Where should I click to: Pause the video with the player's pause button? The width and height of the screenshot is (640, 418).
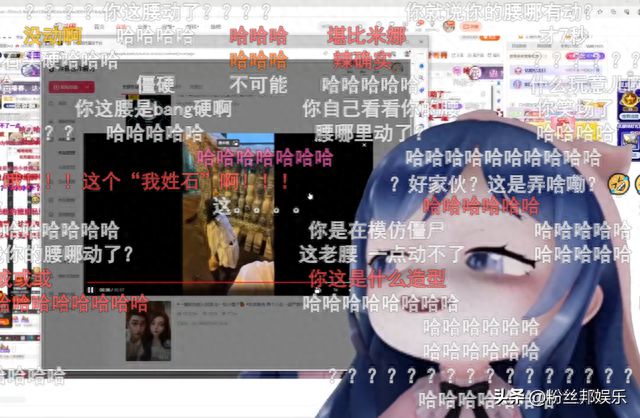[91, 290]
